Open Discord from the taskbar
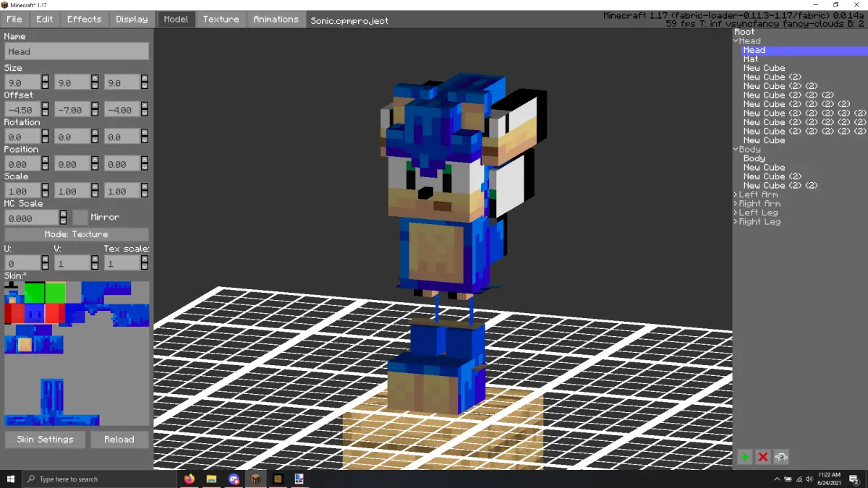The width and height of the screenshot is (868, 488). (234, 479)
